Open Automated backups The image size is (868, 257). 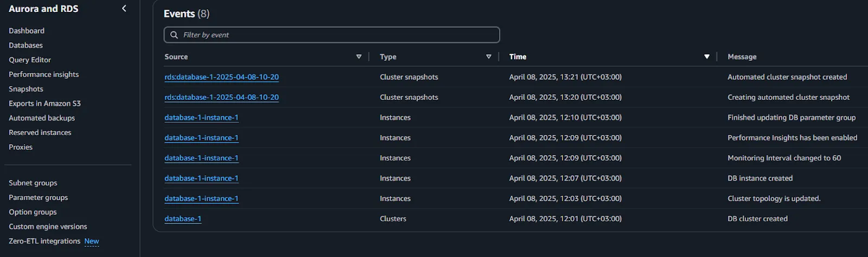click(x=42, y=118)
